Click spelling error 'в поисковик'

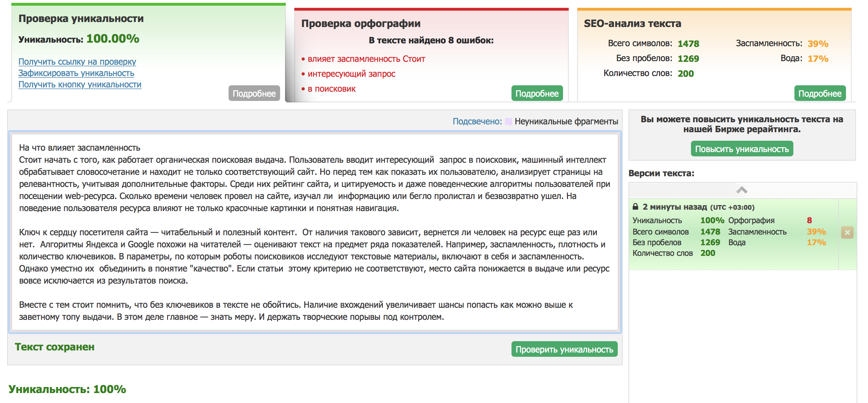(332, 89)
